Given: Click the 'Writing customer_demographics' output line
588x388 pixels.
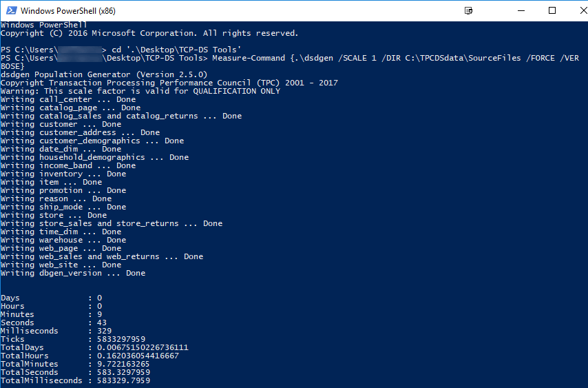Looking at the screenshot, I should coord(92,141).
